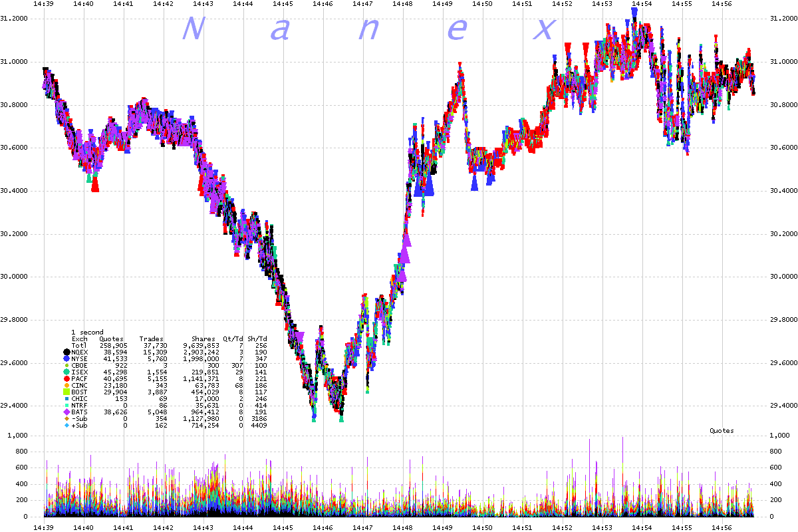The width and height of the screenshot is (798, 532).
Task: Click 1,000 on the left volume axis
Action: pyautogui.click(x=19, y=436)
